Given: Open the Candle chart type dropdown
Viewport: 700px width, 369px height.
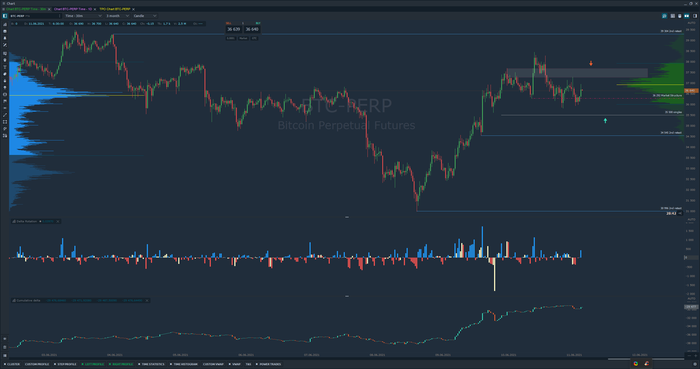Looking at the screenshot, I should click(145, 16).
